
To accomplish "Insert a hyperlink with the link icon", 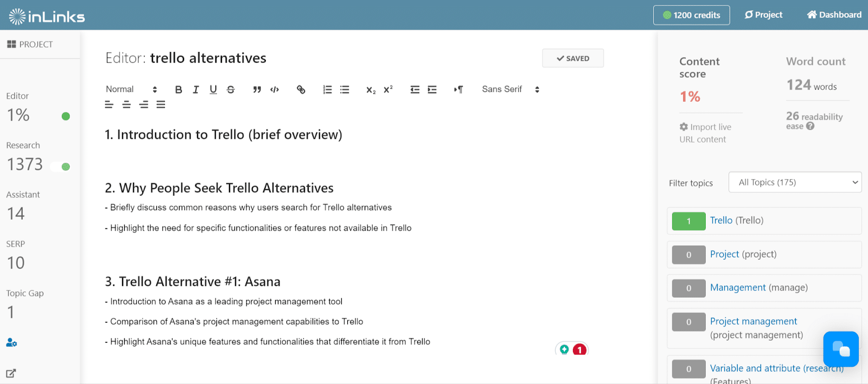I will pyautogui.click(x=301, y=89).
